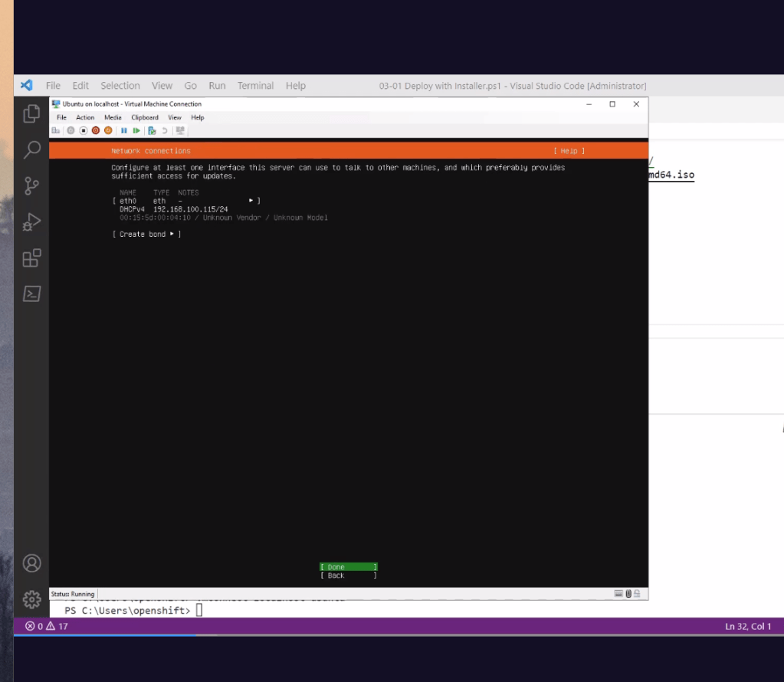
Task: Click Ln 32, Col 1 in status bar
Action: (748, 626)
